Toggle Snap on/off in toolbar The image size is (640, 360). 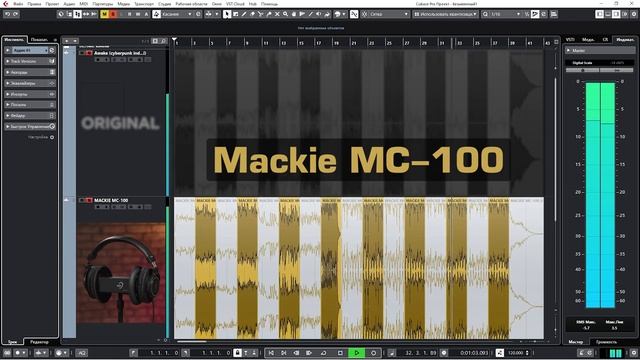pos(354,14)
